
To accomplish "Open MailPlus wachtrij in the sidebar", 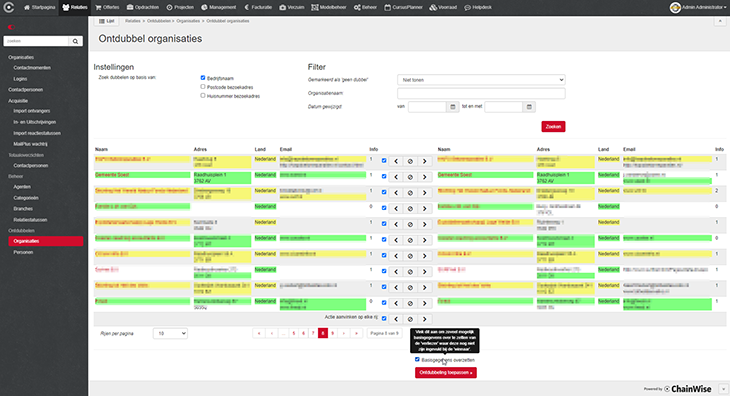I will pyautogui.click(x=30, y=144).
